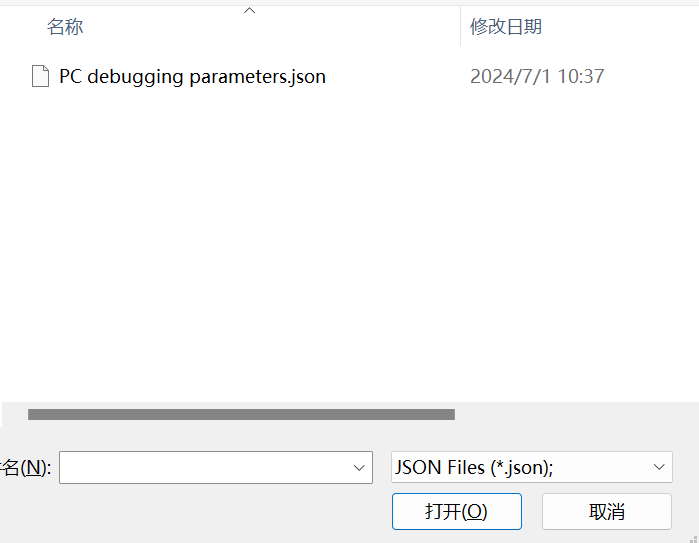699x543 pixels.
Task: Click the 2024/7/1 10:37 modified date cell
Action: (537, 77)
